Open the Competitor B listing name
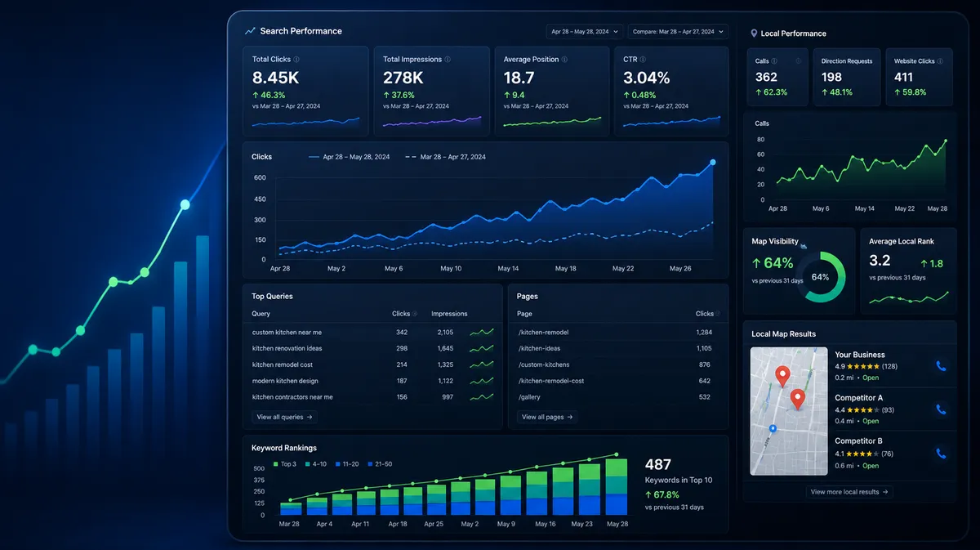The height and width of the screenshot is (550, 980). tap(858, 441)
